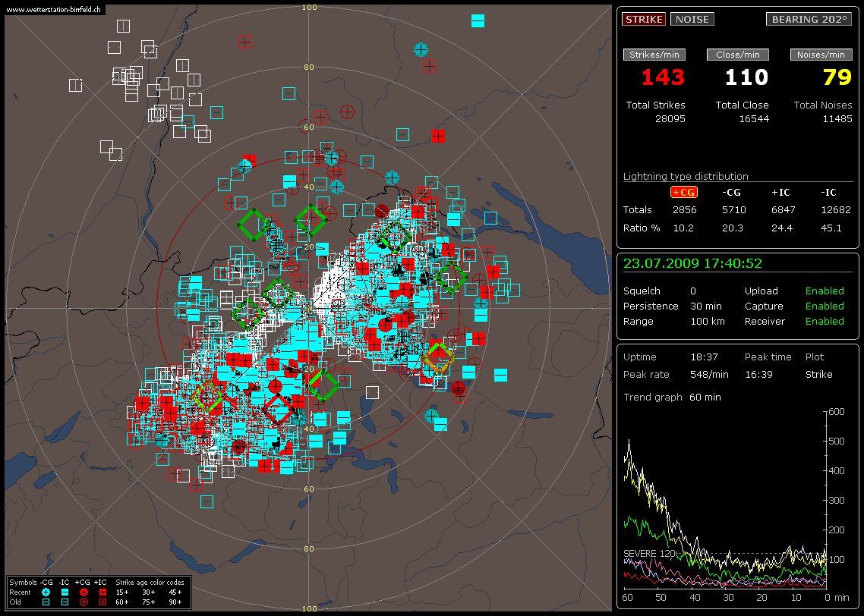Image resolution: width=864 pixels, height=616 pixels.
Task: Click the Old +IC outlined square legend symbol
Action: [x=102, y=602]
